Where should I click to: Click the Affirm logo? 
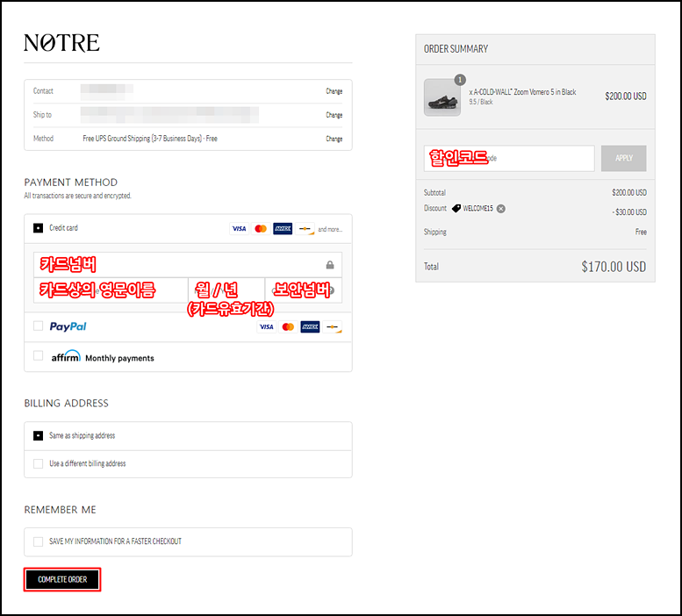pyautogui.click(x=66, y=356)
